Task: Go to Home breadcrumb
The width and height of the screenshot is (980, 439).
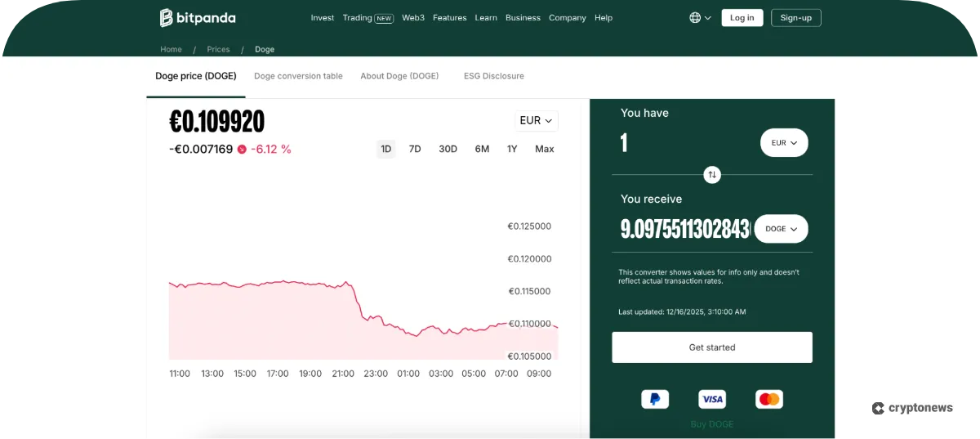Action: point(171,50)
